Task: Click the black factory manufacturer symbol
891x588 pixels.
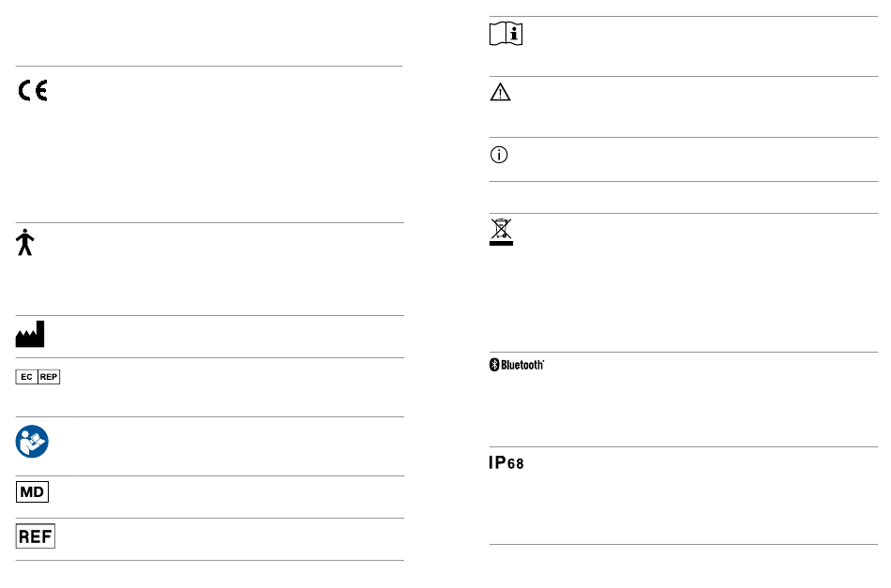Action: tap(30, 334)
